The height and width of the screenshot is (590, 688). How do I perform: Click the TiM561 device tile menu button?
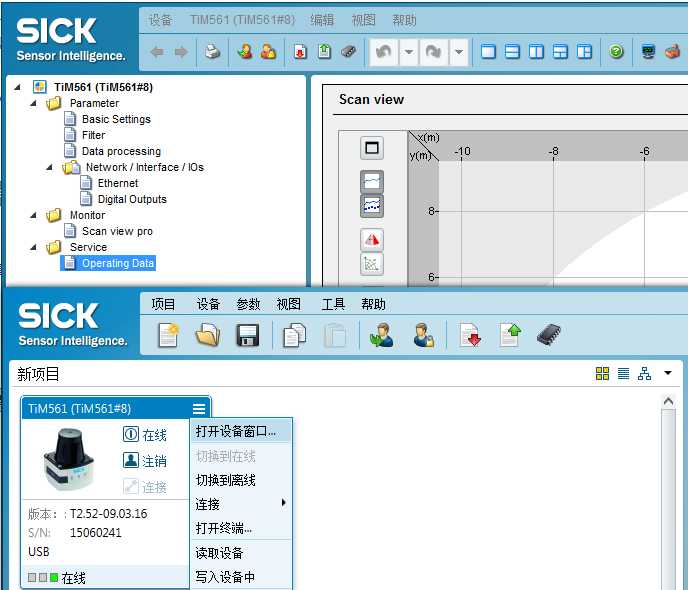[x=199, y=409]
